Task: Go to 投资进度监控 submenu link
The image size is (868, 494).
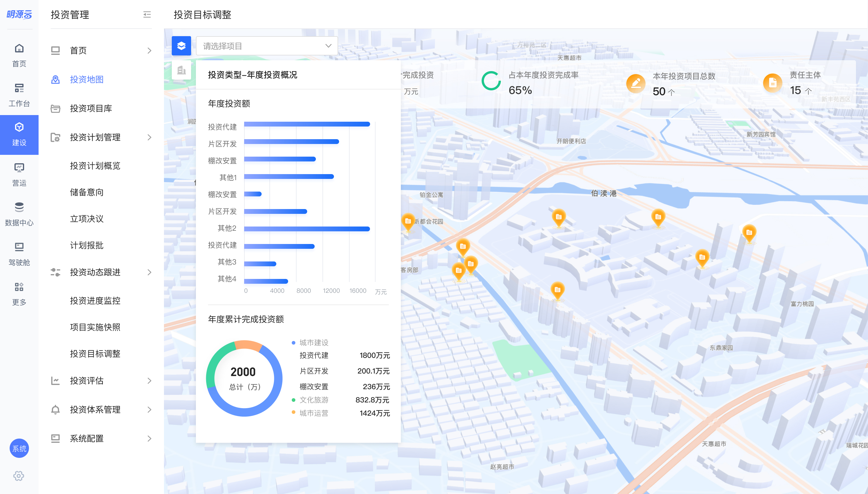Action: pyautogui.click(x=95, y=301)
